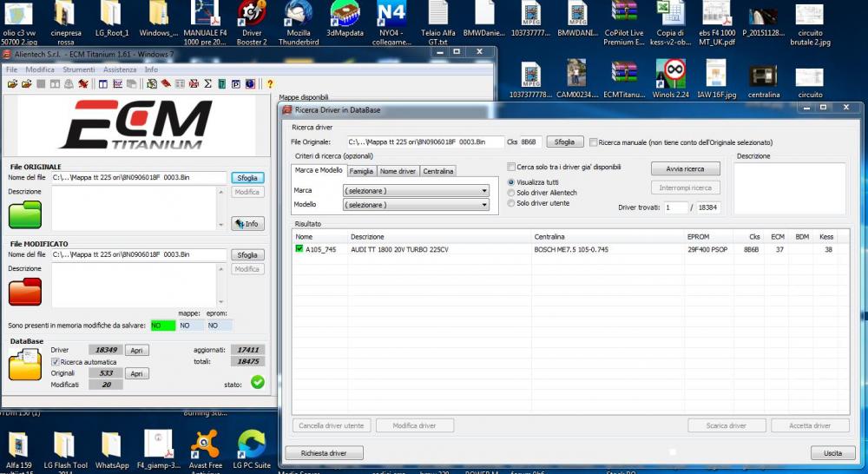868x474 pixels.
Task: Click the Scarica driver button
Action: click(x=727, y=426)
